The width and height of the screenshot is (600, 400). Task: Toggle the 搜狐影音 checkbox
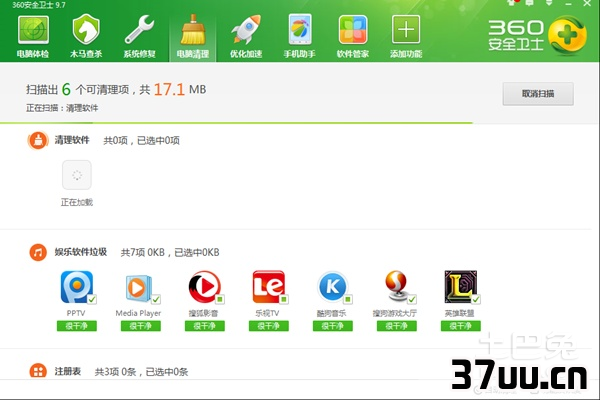coord(220,299)
